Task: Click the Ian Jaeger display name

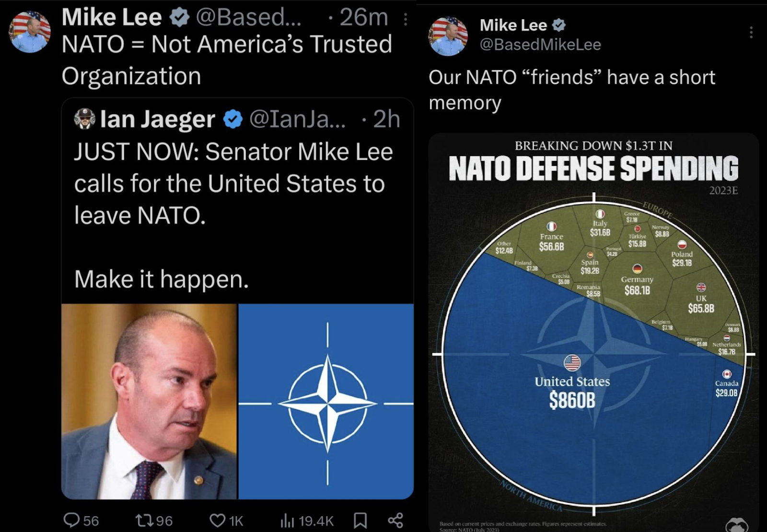Action: tap(157, 119)
